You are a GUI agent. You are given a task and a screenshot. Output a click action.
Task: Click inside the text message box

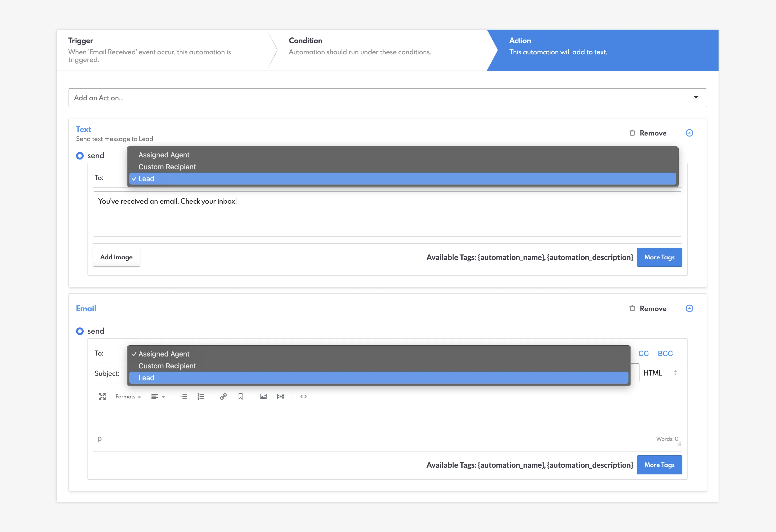(x=387, y=214)
